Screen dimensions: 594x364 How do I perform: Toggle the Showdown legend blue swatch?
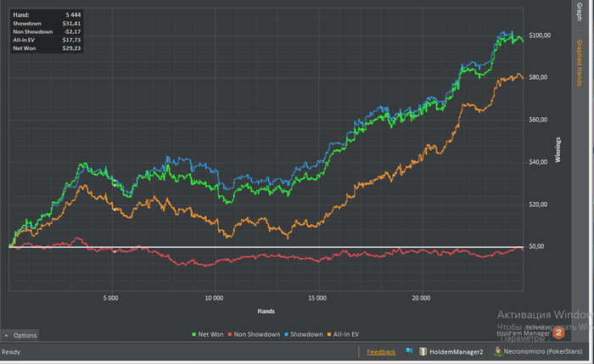tap(287, 334)
